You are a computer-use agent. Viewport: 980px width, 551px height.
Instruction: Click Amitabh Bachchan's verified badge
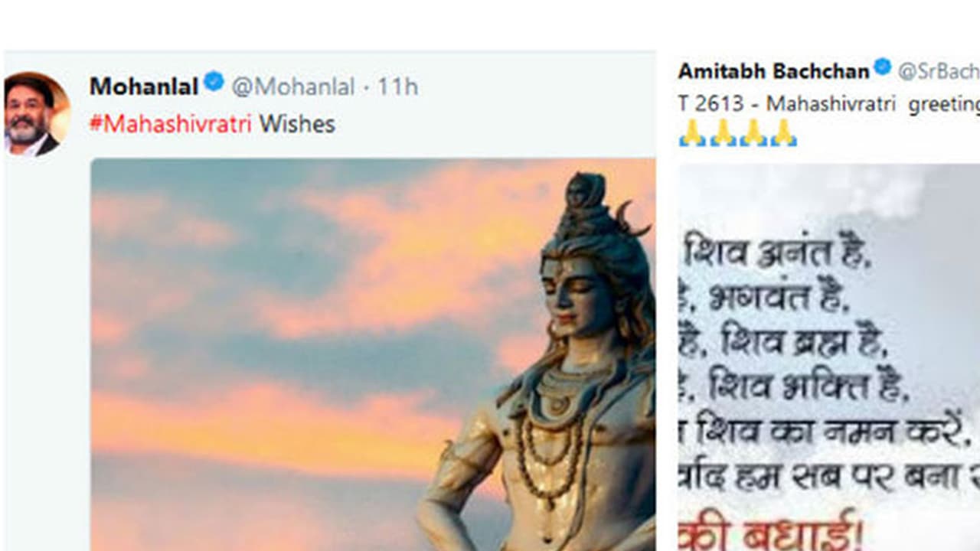883,67
